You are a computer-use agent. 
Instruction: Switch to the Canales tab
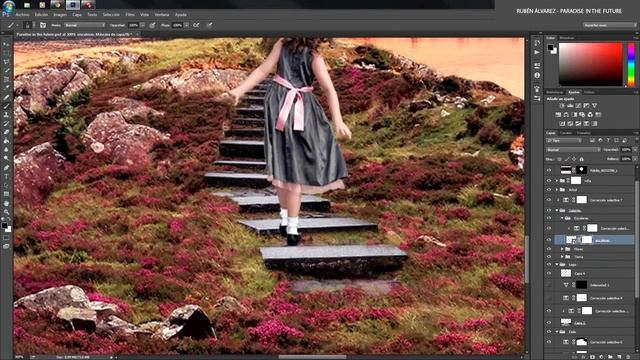pyautogui.click(x=566, y=133)
